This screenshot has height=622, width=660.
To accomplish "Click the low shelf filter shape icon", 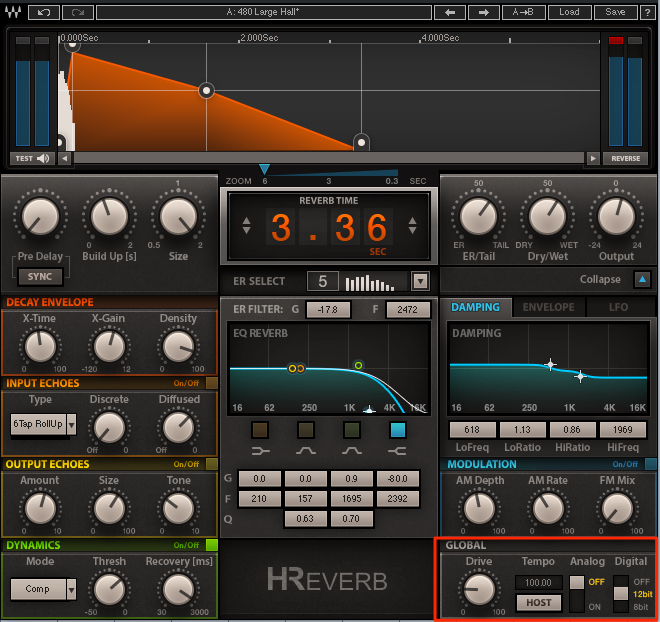I will (261, 451).
